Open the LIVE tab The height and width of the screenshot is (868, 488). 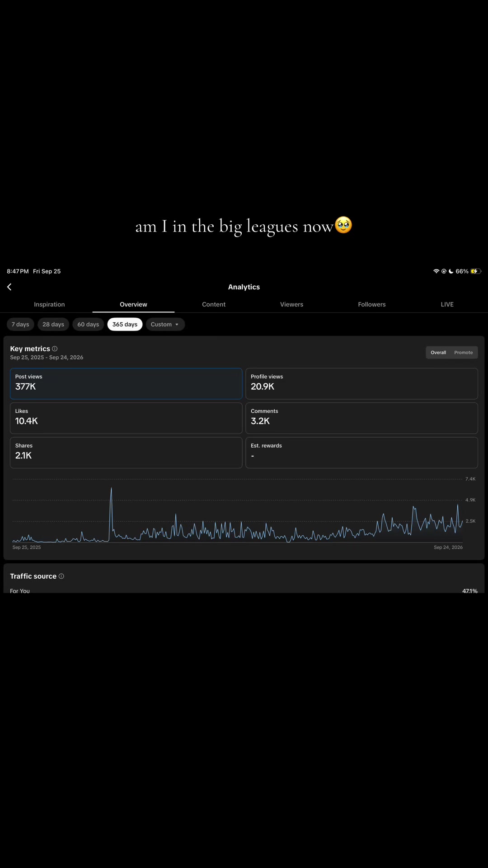(447, 304)
